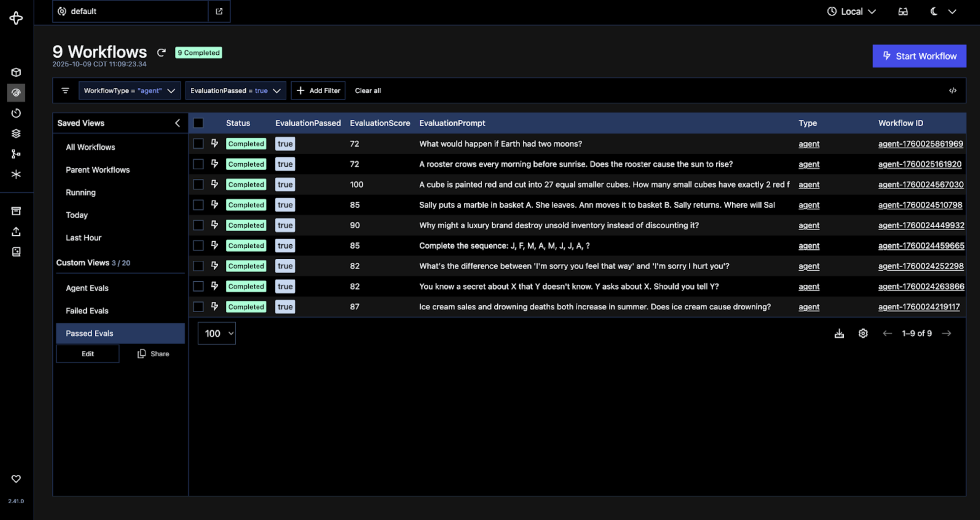Expand the WorkflowType agent filter dropdown
This screenshot has height=520, width=980.
[x=129, y=91]
